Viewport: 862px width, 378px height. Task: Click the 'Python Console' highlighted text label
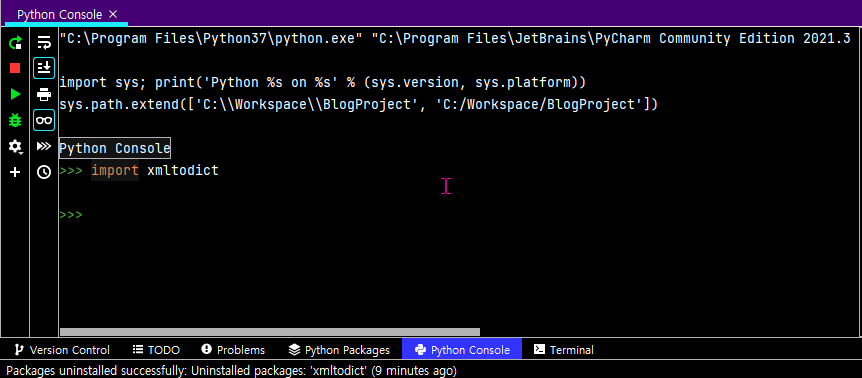pos(115,148)
